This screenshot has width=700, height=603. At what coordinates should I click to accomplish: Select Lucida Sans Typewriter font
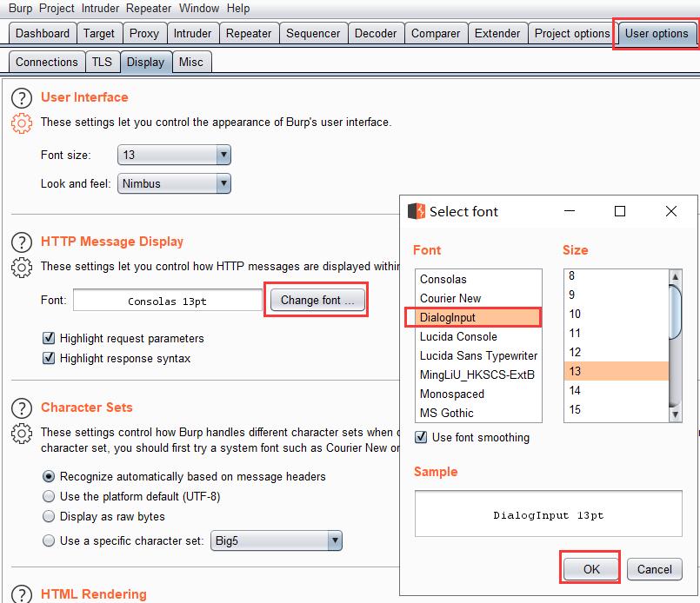click(x=478, y=355)
